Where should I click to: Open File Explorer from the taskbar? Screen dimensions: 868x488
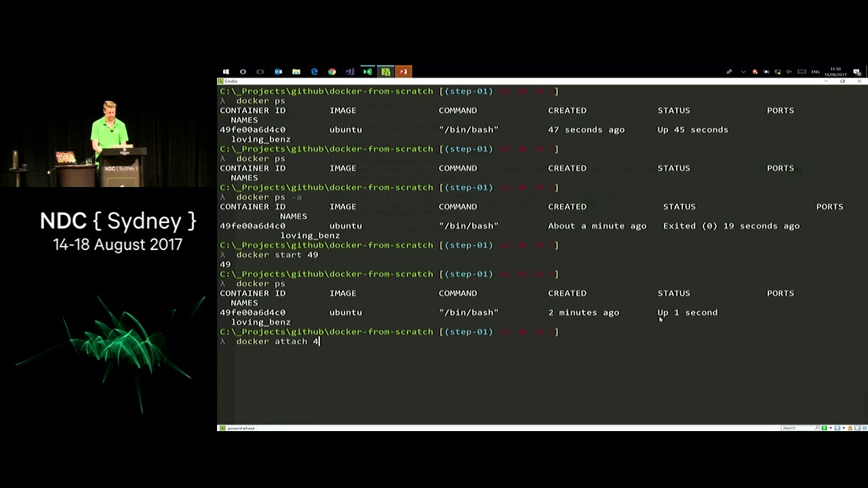click(x=296, y=71)
